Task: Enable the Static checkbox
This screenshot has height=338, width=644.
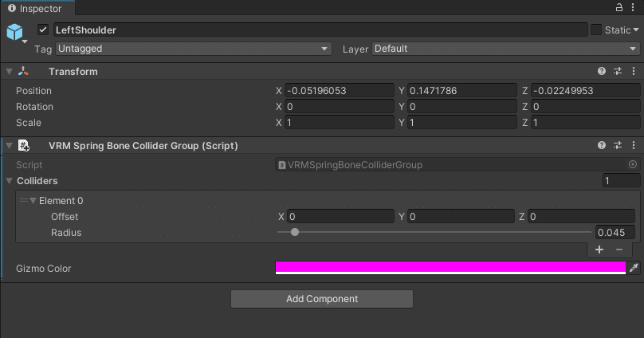Action: coord(596,29)
